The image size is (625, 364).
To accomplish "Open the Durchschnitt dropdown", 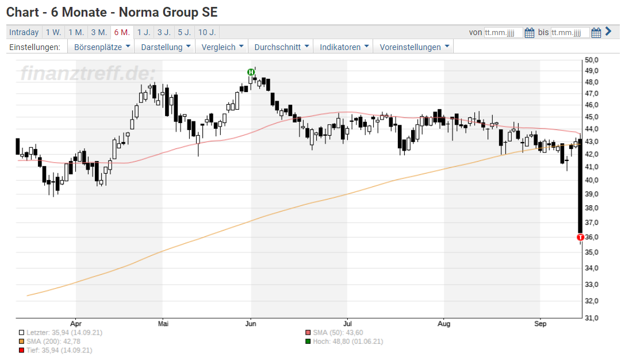I will tap(281, 47).
